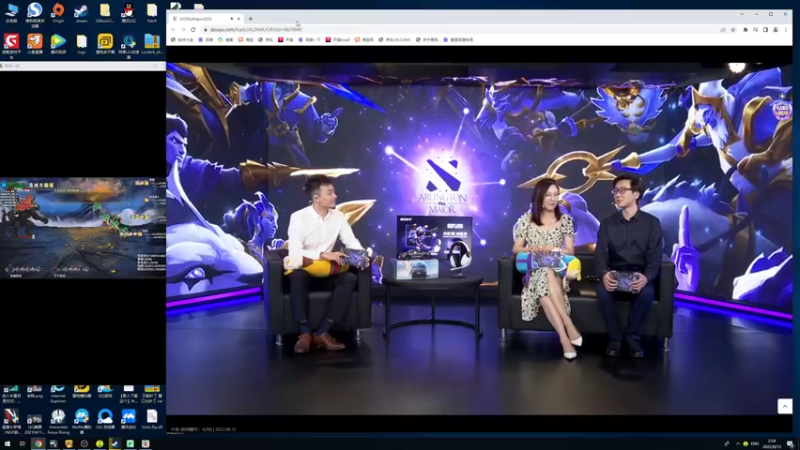Screen dimensions: 800x450
Task: Open the Chrome tab search dropdown arrow
Action: [742, 14]
